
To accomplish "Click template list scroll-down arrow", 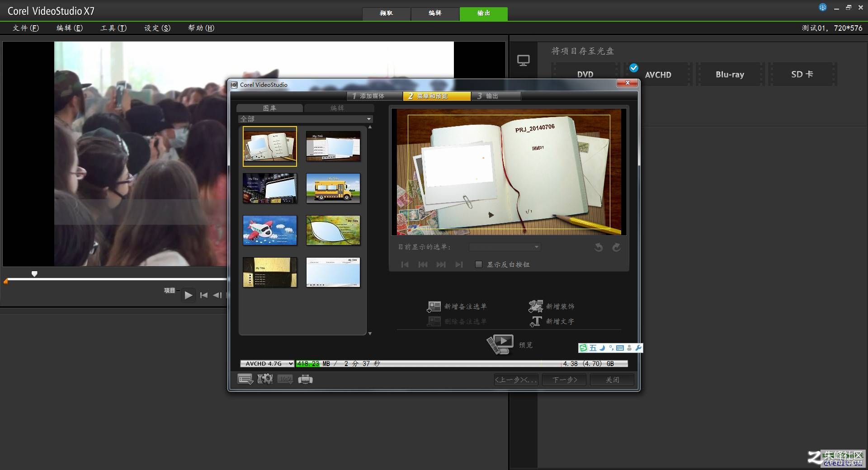I will [x=370, y=334].
